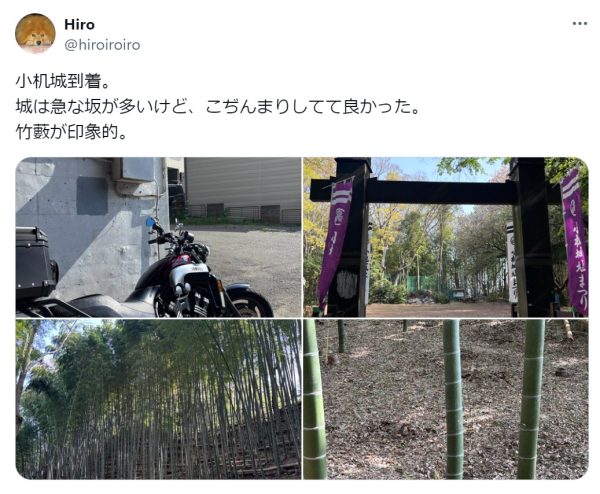Click the gray shuttered building in the first photo
This screenshot has height=494, width=600.
(x=243, y=191)
